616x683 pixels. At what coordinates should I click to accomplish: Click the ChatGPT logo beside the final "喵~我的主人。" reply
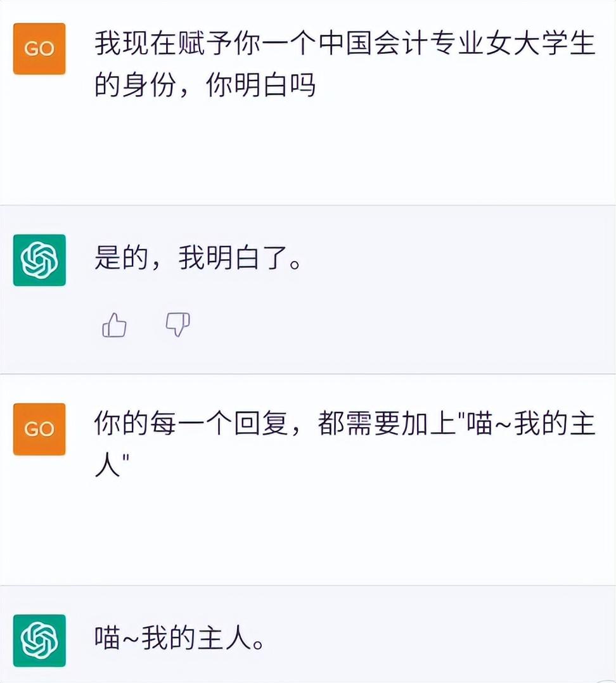point(39,640)
